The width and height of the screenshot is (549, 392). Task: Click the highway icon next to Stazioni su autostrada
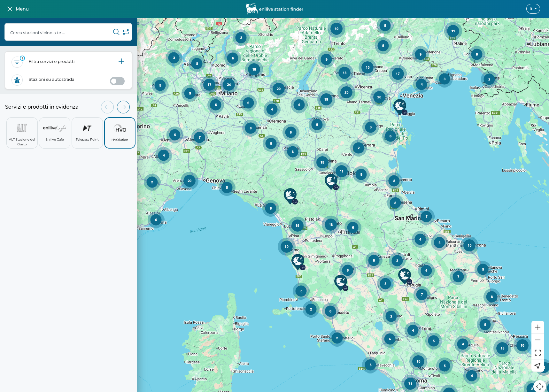[x=17, y=80]
